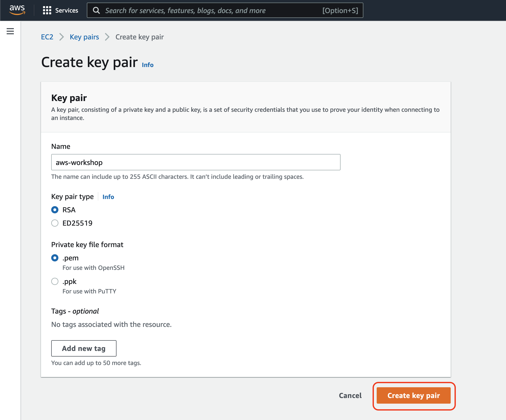Click the chevron after Key pairs breadcrumb
The width and height of the screenshot is (506, 420).
107,37
